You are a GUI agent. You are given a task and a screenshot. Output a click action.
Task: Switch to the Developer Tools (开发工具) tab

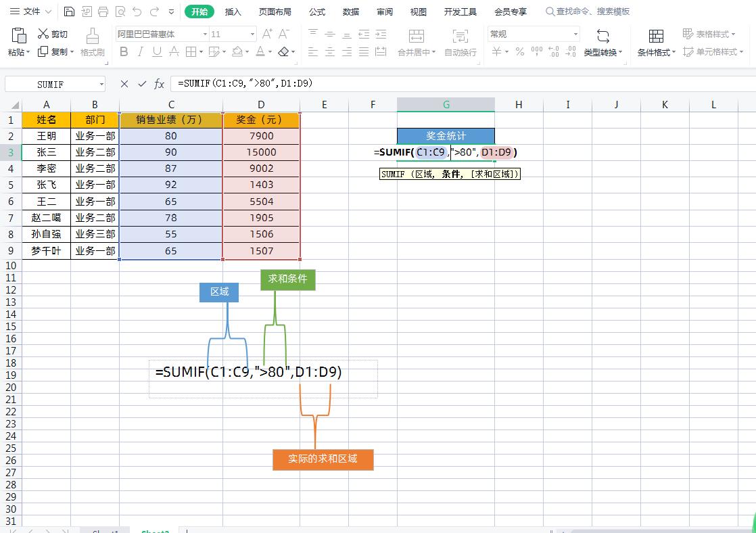point(460,11)
